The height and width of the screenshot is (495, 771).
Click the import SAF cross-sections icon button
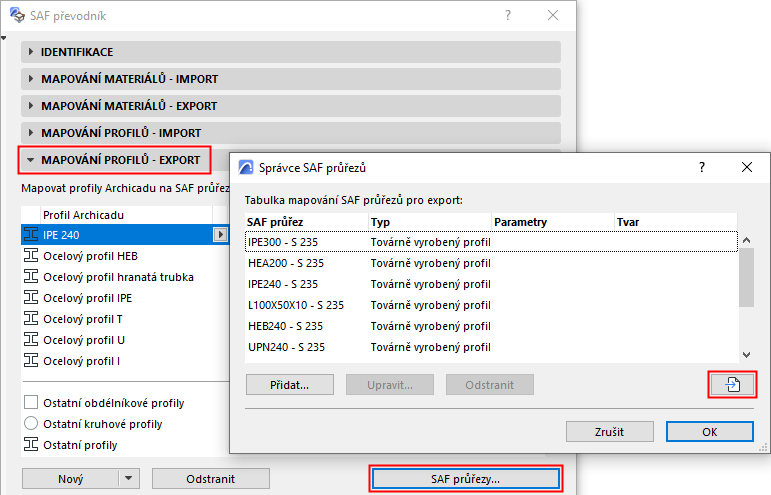click(732, 384)
